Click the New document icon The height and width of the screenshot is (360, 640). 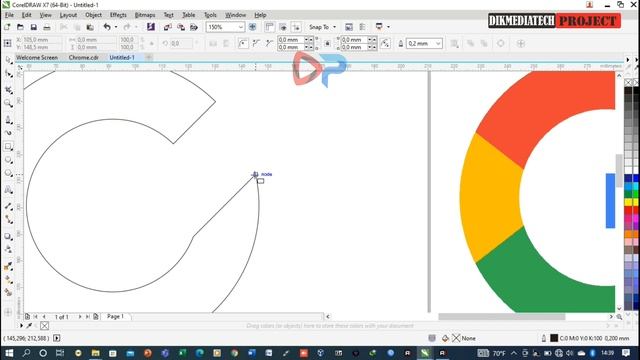tap(7, 27)
